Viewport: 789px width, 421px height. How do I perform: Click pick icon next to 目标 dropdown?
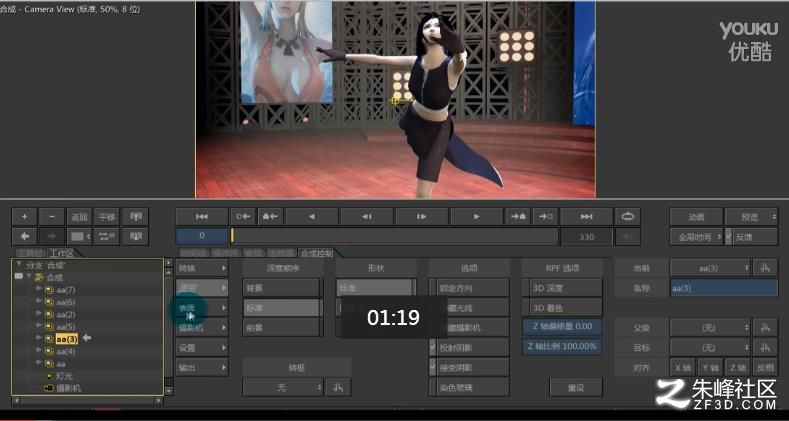tap(765, 348)
